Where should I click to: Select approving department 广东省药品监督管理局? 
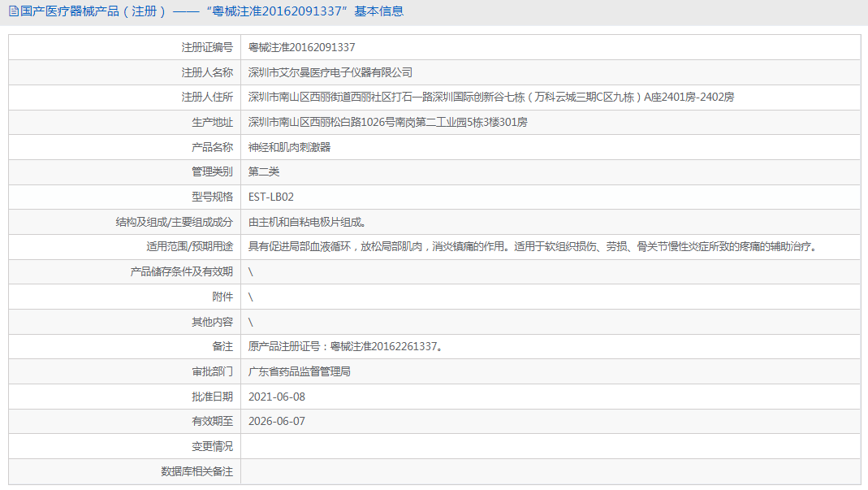[300, 371]
